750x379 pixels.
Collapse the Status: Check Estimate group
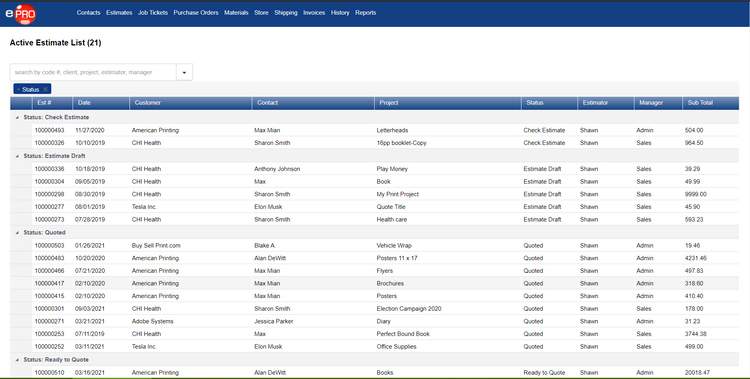click(x=18, y=117)
